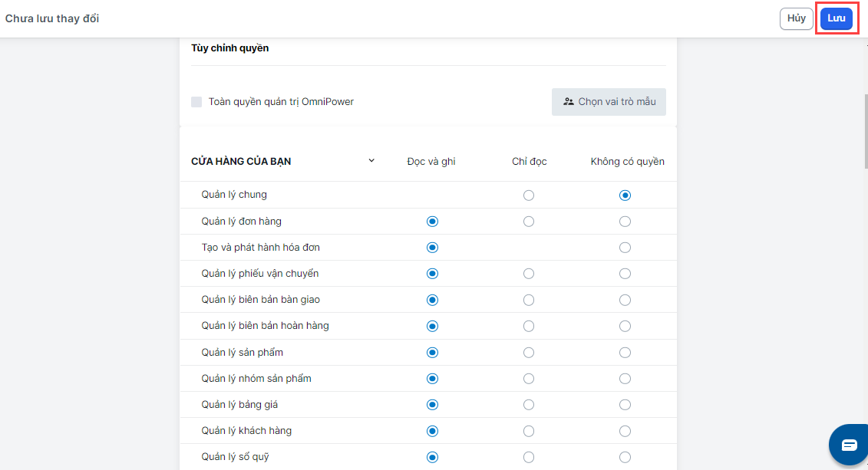The width and height of the screenshot is (868, 470).
Task: Select Đọc và ghi for Quản lý sổ quỹ
Action: pyautogui.click(x=432, y=458)
